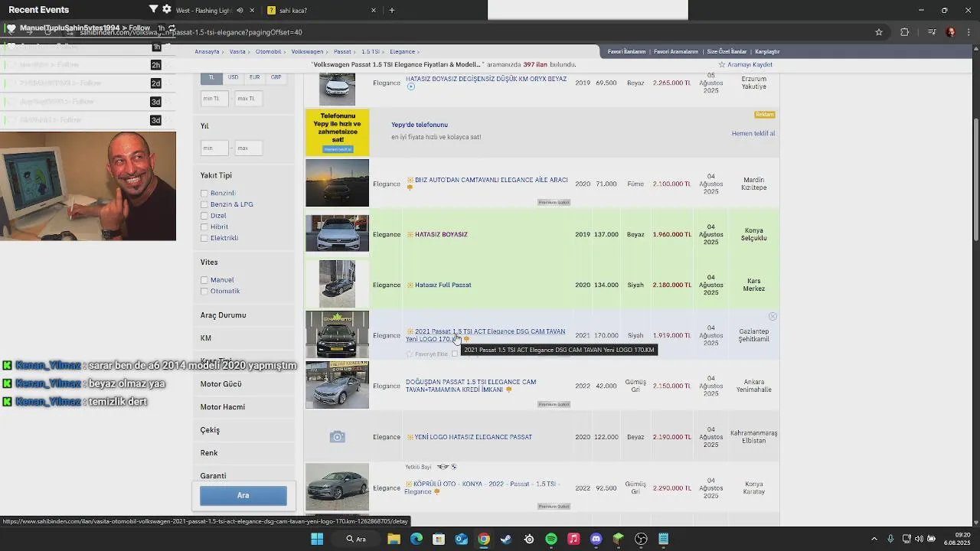The width and height of the screenshot is (980, 551).
Task: Open the Favori İlanlarım link
Action: 626,51
